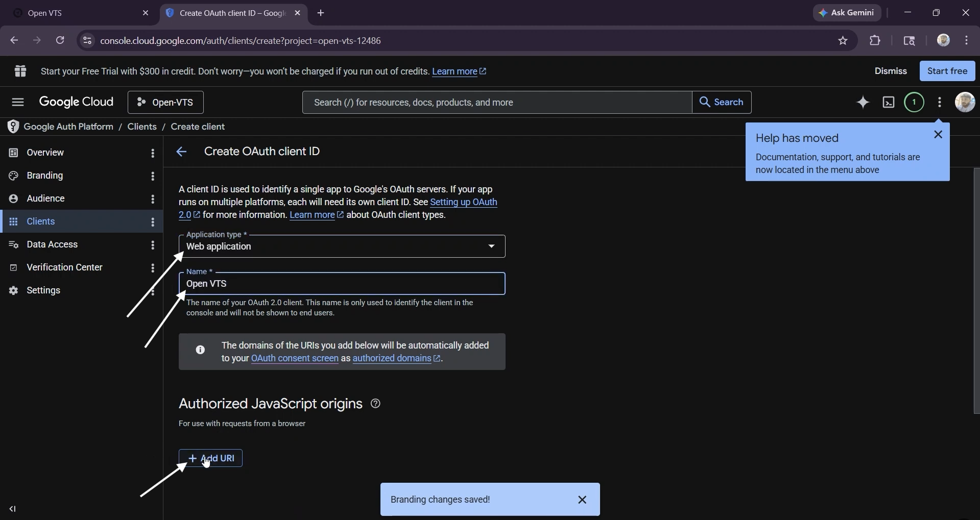Open more options for Clients

pos(153,222)
